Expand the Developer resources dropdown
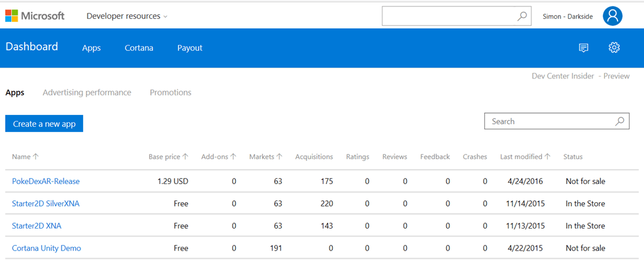Image resolution: width=644 pixels, height=260 pixels. pos(126,16)
